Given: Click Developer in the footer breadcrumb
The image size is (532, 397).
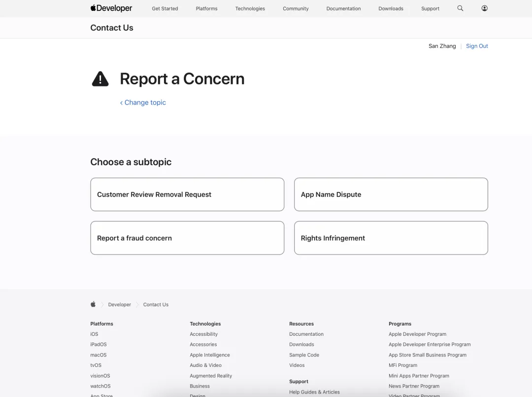Looking at the screenshot, I should [119, 305].
